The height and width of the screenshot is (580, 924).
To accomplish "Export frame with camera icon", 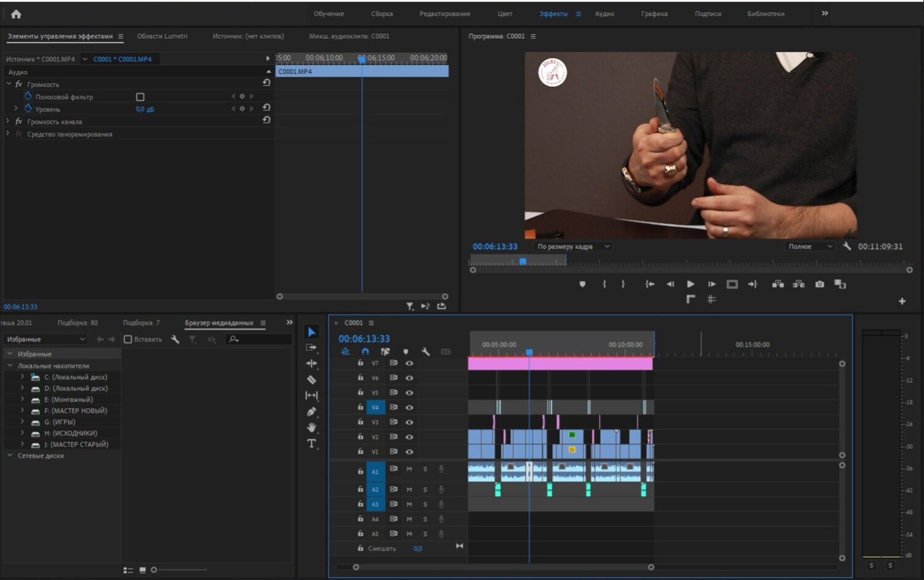I will (819, 284).
